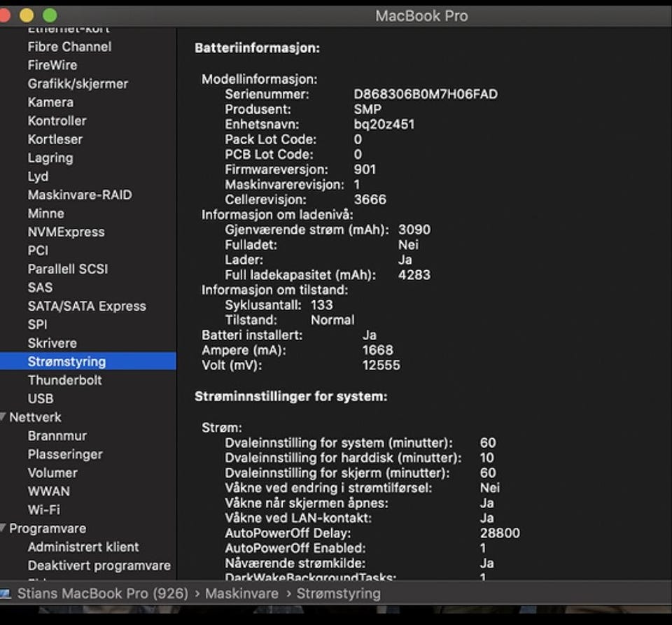
Task: Open the Thunderbolt hardware entry
Action: coord(64,380)
